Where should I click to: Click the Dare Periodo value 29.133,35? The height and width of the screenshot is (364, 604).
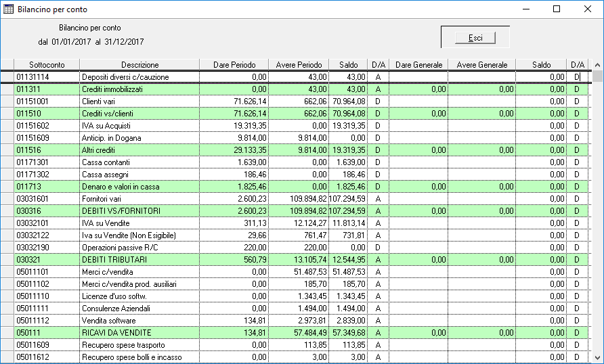click(250, 150)
